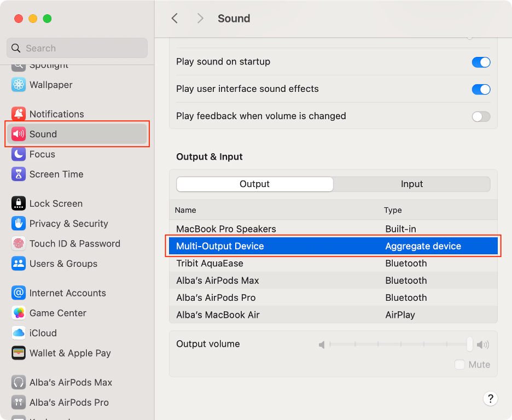Select Alba's AirPods Max in output list
Image resolution: width=512 pixels, height=420 pixels.
(333, 281)
